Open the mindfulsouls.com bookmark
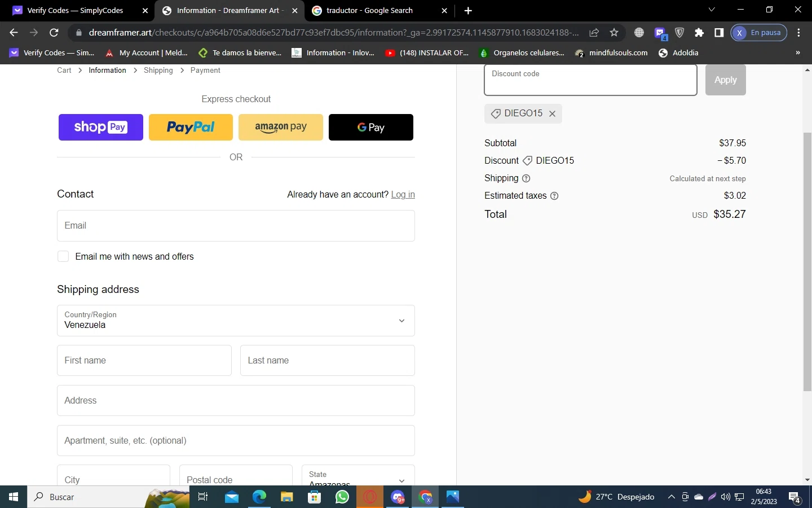This screenshot has width=812, height=508. (x=611, y=52)
